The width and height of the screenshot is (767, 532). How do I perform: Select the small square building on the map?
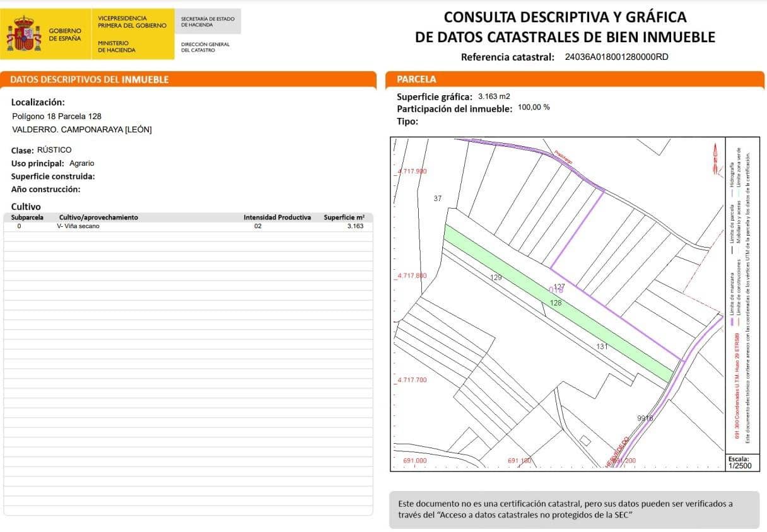[x=585, y=440]
